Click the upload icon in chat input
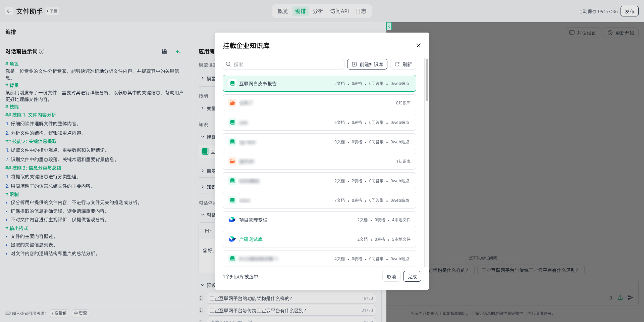 point(620,297)
